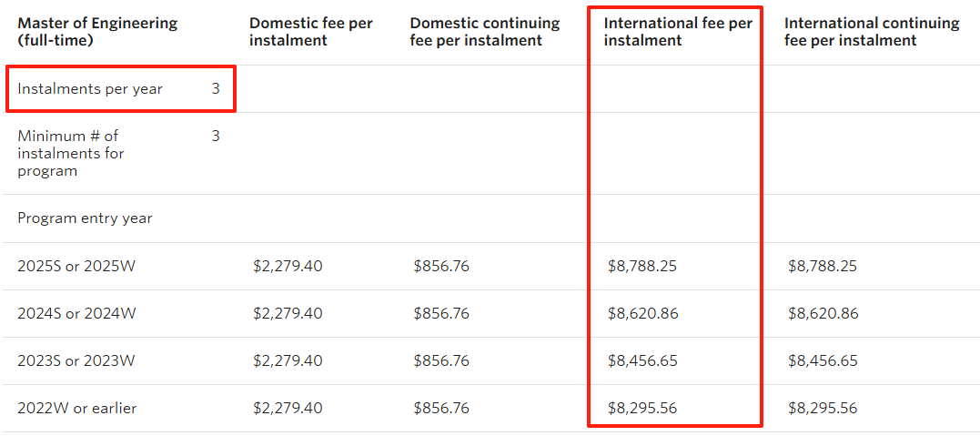
Task: Select Minimum # of instalments for program label
Action: point(71,153)
